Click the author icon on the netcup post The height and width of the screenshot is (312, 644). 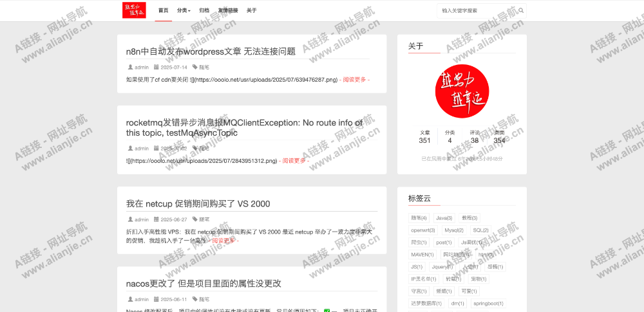tap(131, 219)
